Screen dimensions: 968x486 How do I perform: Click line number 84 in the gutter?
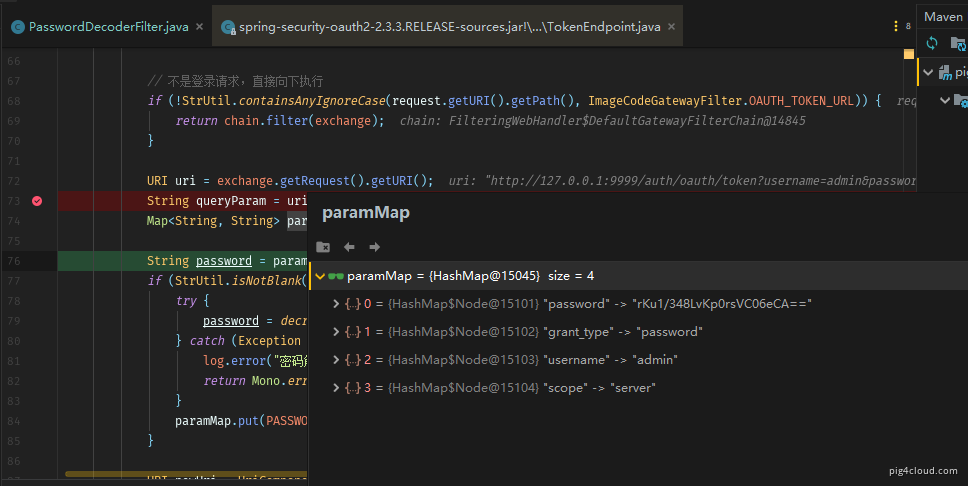(14, 421)
